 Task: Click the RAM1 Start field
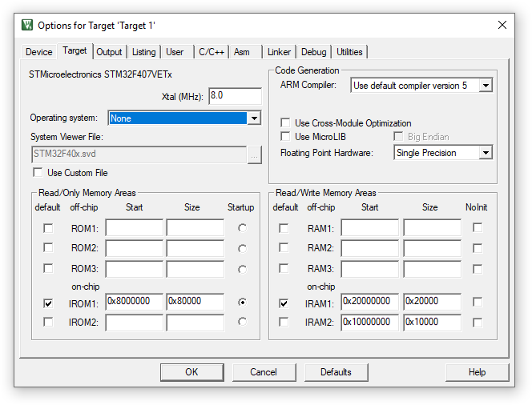pos(370,227)
